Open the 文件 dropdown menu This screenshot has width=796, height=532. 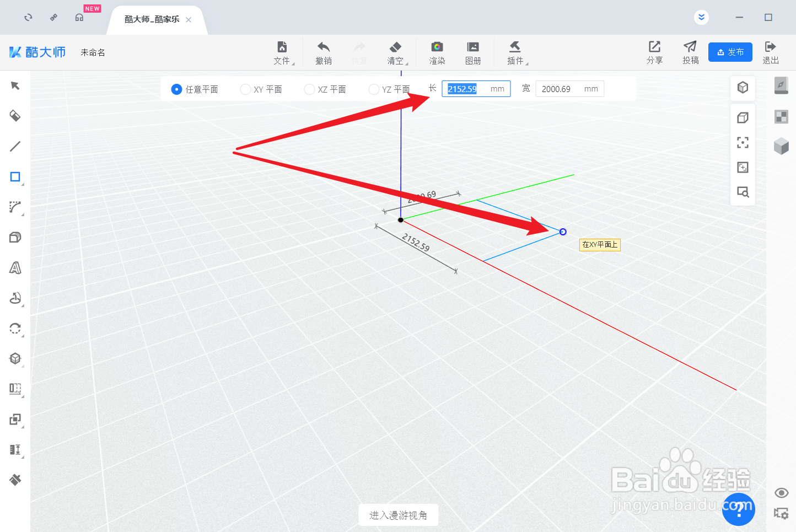[x=283, y=53]
